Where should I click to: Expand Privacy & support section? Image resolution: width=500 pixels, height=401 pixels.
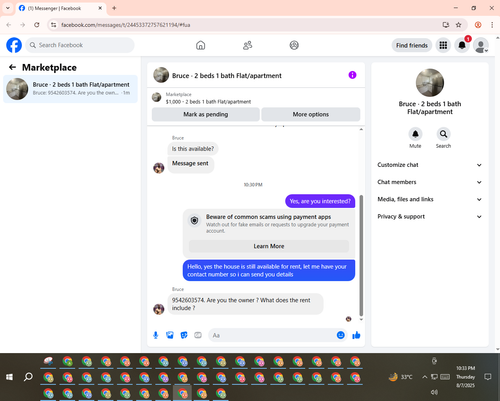click(x=430, y=216)
